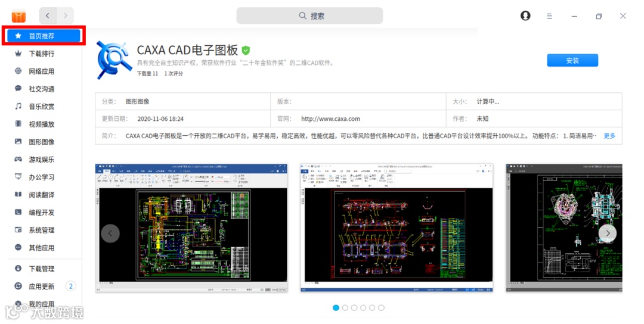Click the 下载量 11 download count text
644x324 pixels.
[x=147, y=73]
